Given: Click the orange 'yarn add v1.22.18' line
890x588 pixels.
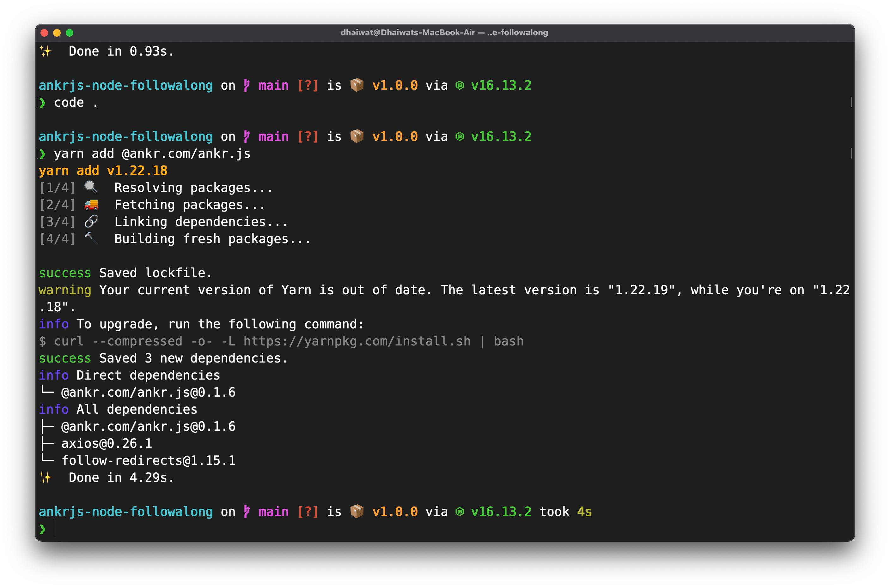Looking at the screenshot, I should click(x=103, y=171).
